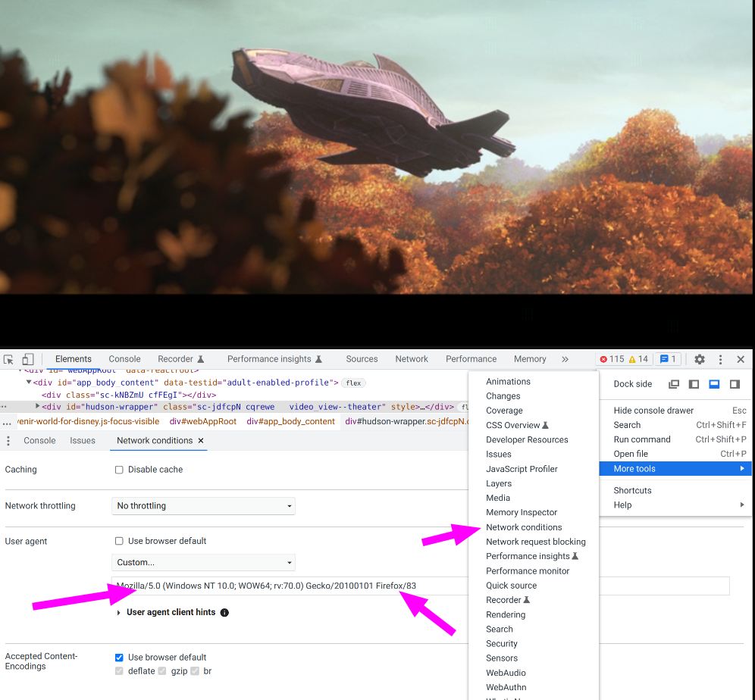Toggle the deflate encoding checkbox
This screenshot has height=700, width=755.
(x=119, y=671)
